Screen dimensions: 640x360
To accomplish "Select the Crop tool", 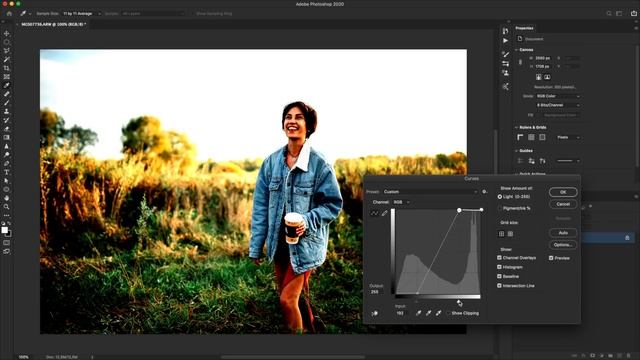I will [x=7, y=68].
